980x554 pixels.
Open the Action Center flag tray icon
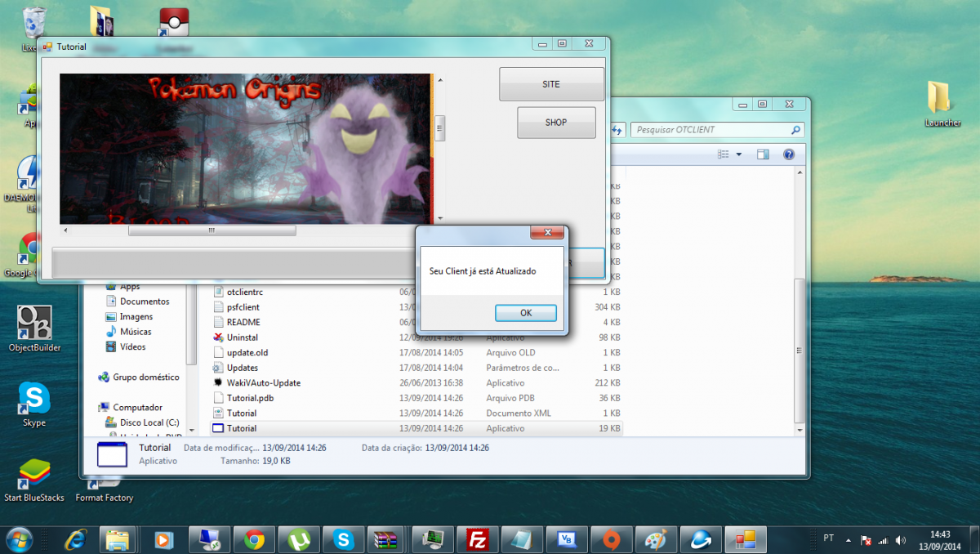point(866,540)
